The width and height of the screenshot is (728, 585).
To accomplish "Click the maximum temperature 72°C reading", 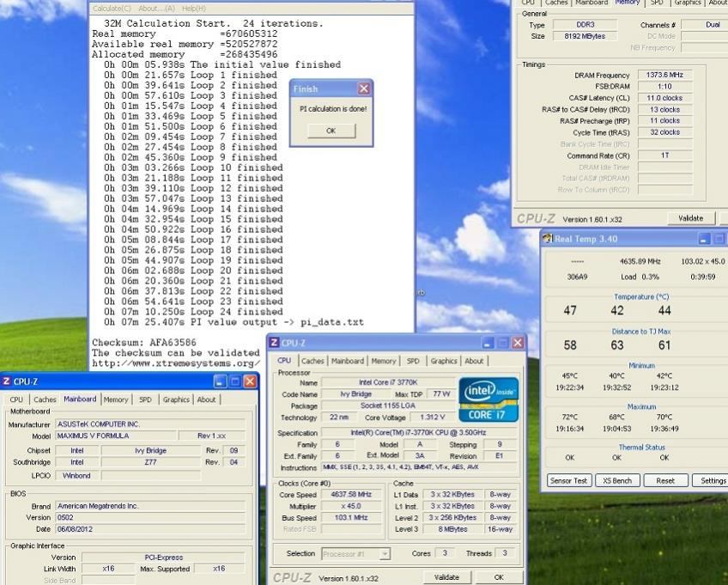I will (570, 417).
